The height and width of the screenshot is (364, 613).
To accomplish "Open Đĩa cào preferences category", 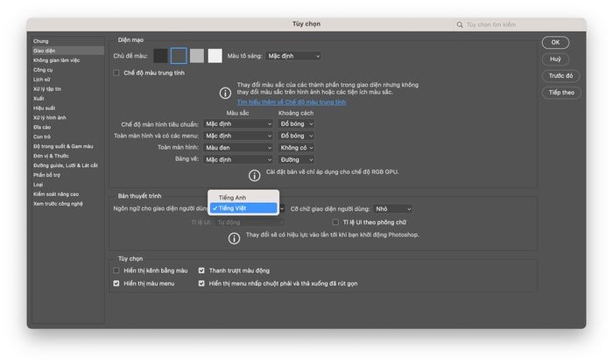I will pos(68,128).
